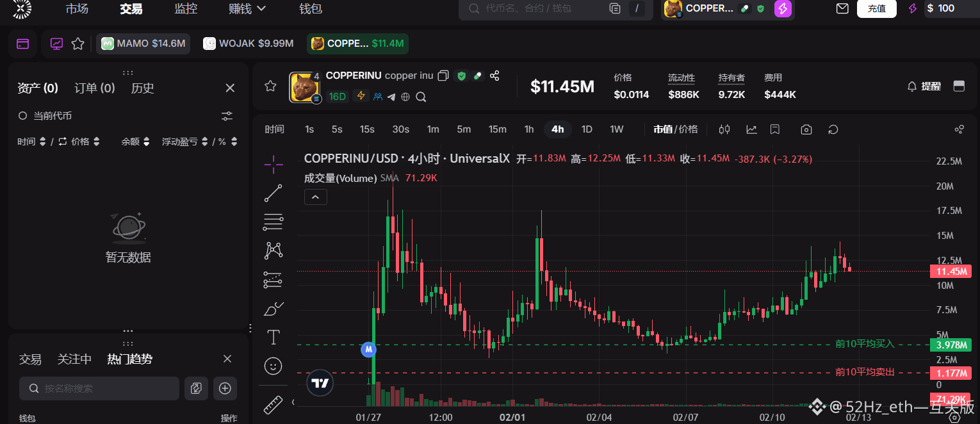Copy the COPPERINU contract address
Image resolution: width=980 pixels, height=424 pixels.
[443, 76]
